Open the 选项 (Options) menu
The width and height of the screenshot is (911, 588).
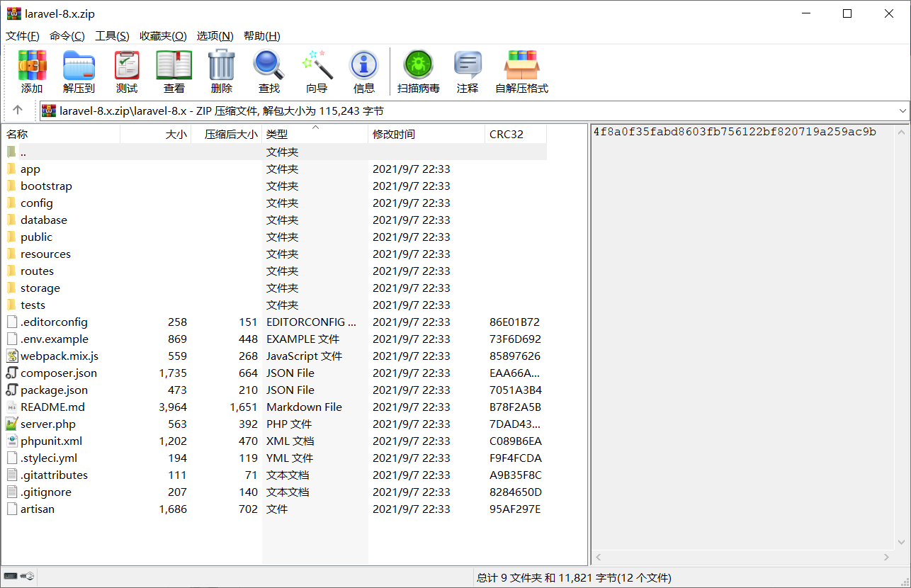coord(215,35)
